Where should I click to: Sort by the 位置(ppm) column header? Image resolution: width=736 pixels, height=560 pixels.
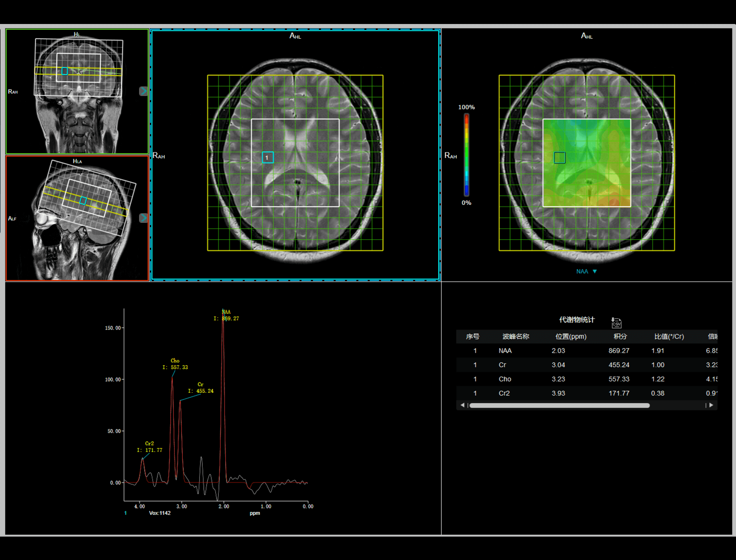click(x=571, y=337)
